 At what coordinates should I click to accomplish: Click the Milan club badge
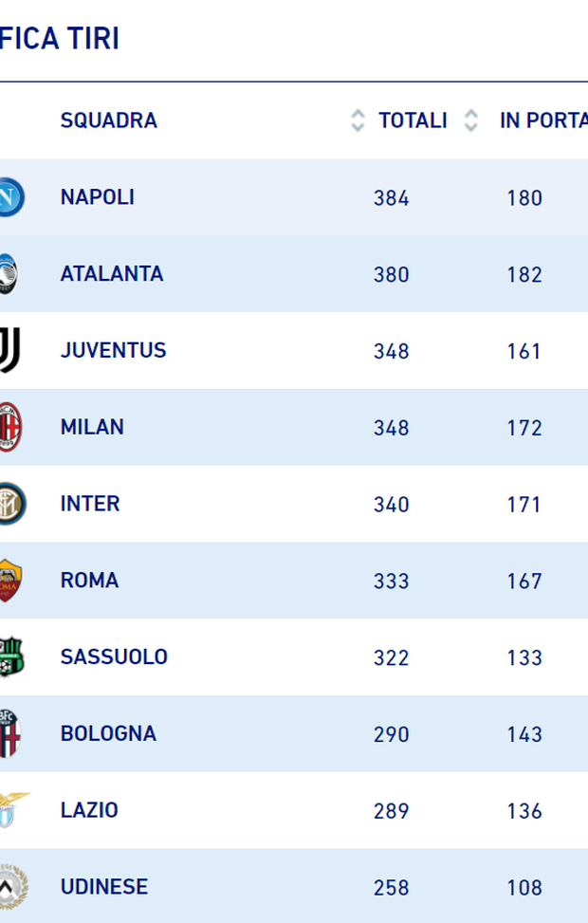click(9, 427)
